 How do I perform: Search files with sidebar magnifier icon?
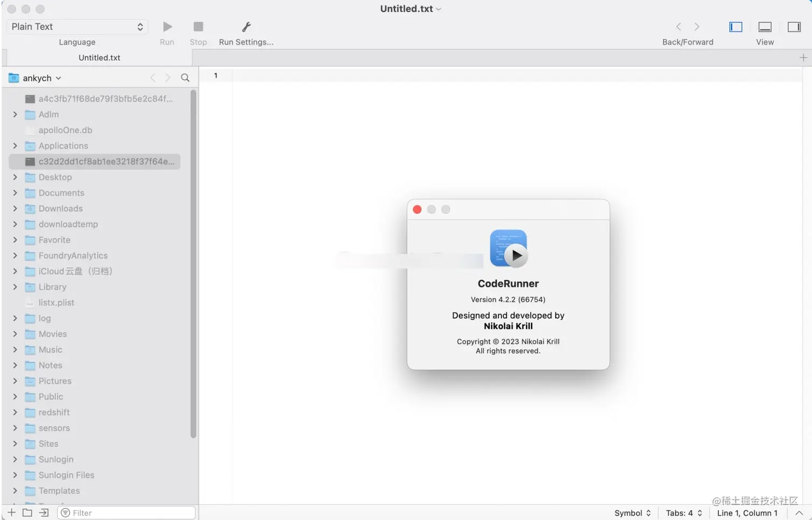[185, 78]
